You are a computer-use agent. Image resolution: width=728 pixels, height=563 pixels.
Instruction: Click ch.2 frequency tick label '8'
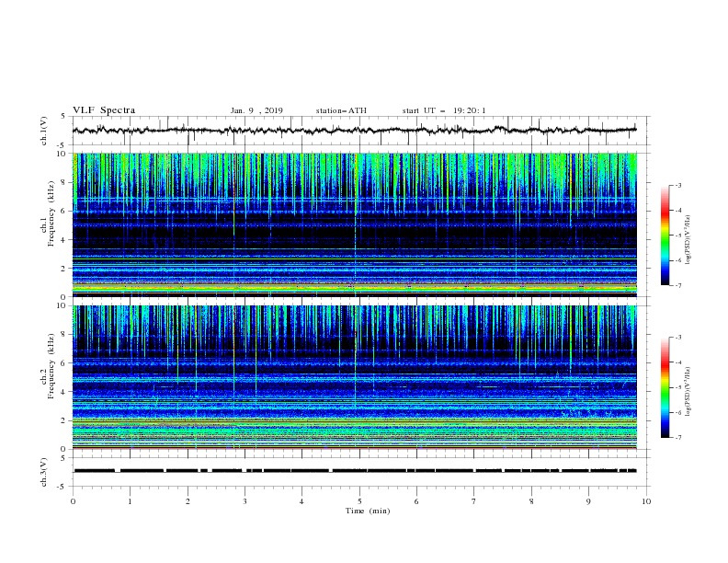(63, 335)
